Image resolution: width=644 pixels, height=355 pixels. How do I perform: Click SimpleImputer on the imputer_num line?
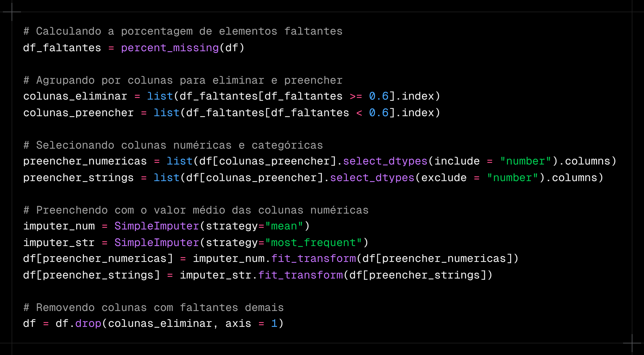157,226
